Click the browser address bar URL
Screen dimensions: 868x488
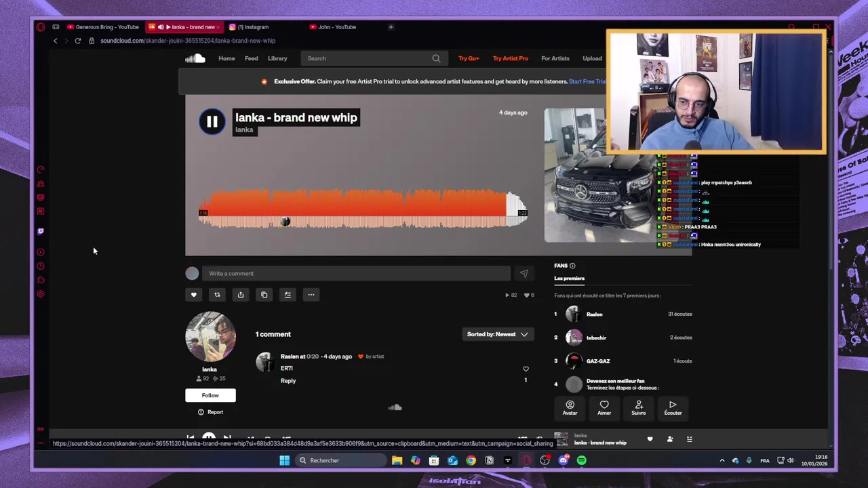coord(188,41)
